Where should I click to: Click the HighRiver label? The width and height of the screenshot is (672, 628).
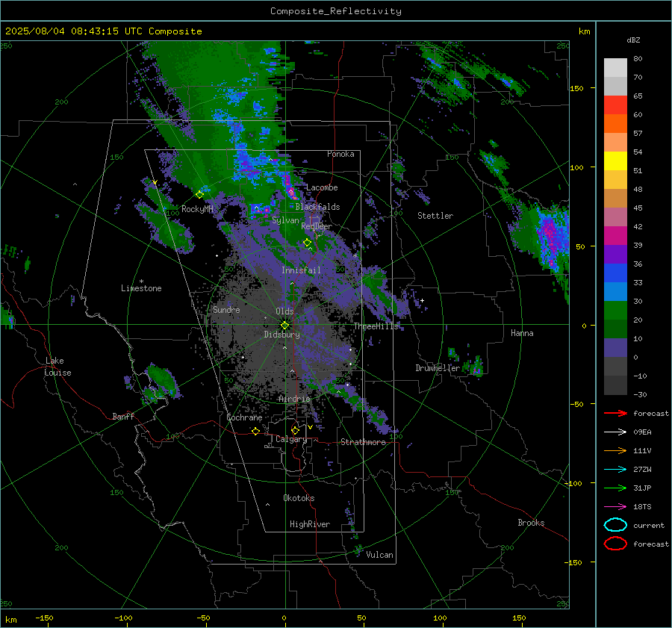click(310, 524)
